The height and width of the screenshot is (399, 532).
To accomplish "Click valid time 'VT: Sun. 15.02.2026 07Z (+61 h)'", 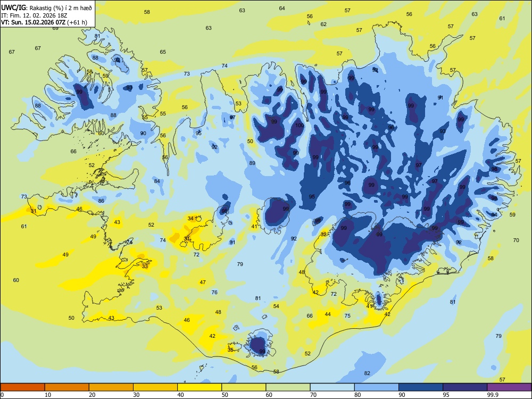I will click(x=44, y=22).
